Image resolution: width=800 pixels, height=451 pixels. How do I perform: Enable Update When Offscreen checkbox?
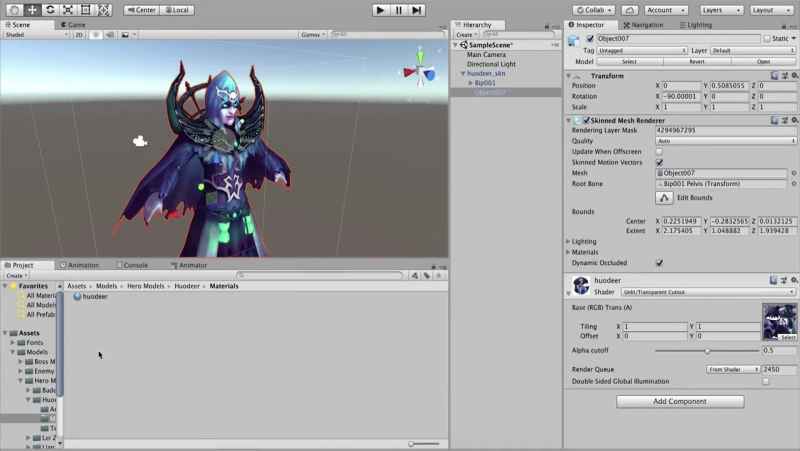(x=659, y=152)
